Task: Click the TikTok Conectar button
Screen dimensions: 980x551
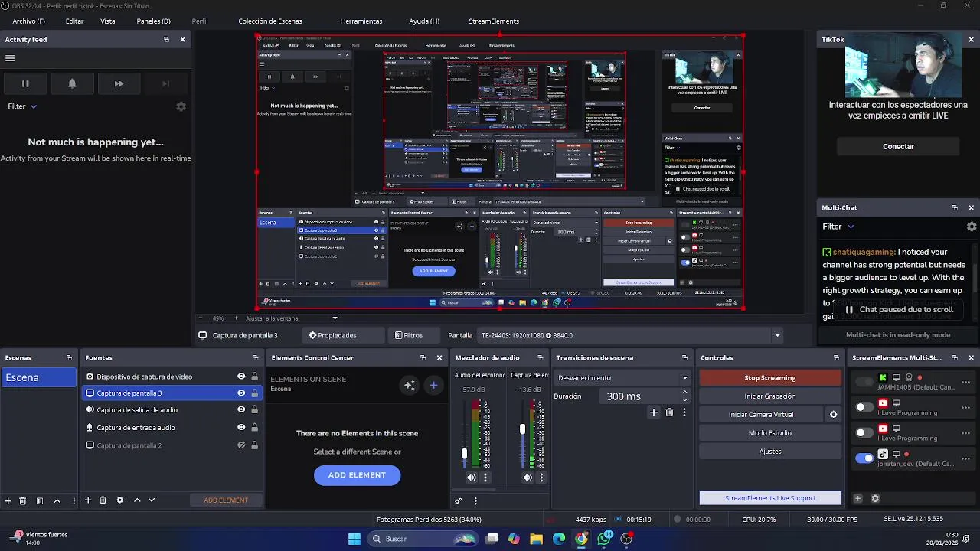Action: pos(898,146)
